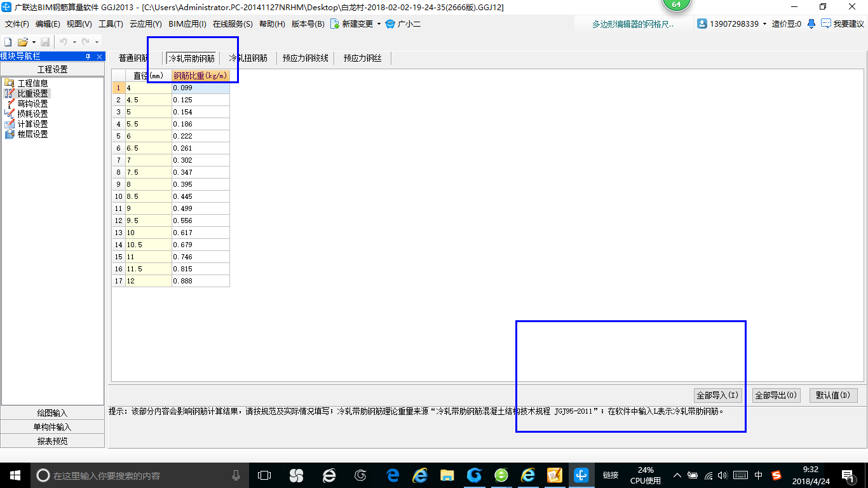This screenshot has height=488, width=868.
Task: Expand the Open folder dropdown arrow
Action: [x=34, y=43]
